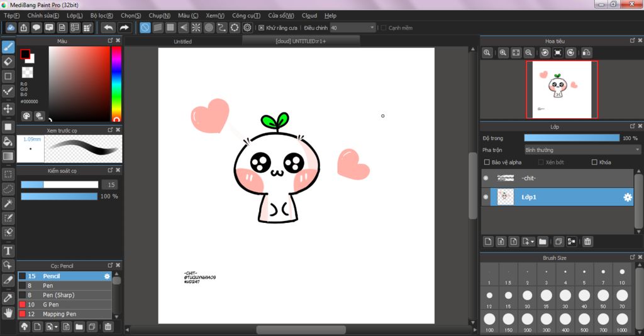Switch to [cloud] UNTITLED tab
The height and width of the screenshot is (336, 644).
(x=301, y=41)
